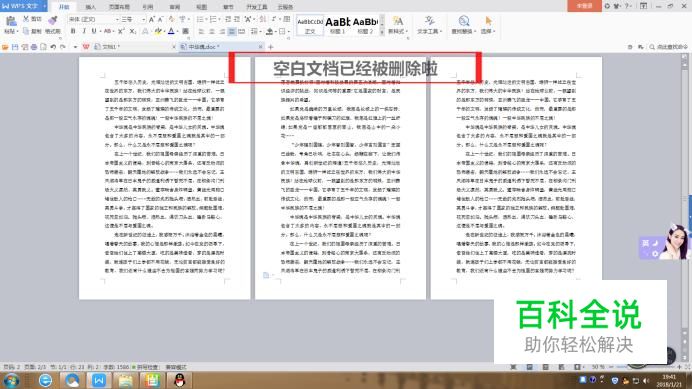
Task: Click the Paste clipboard icon
Action: point(11,21)
